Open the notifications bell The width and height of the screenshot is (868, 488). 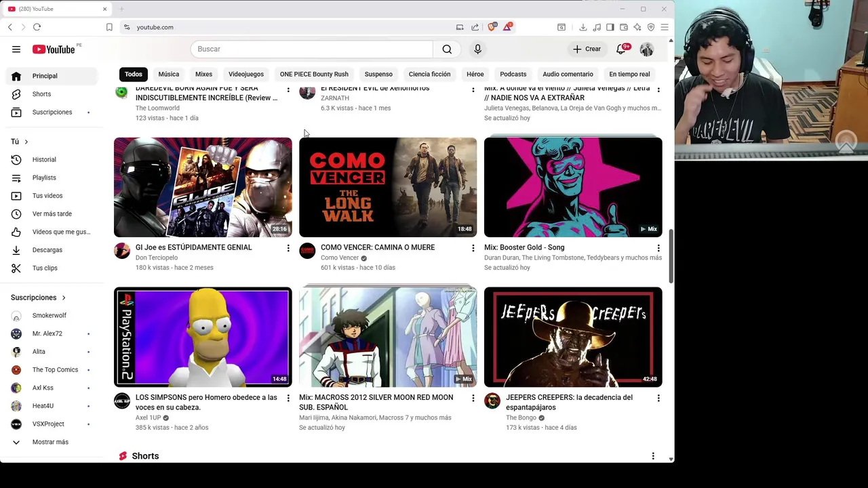pyautogui.click(x=620, y=49)
